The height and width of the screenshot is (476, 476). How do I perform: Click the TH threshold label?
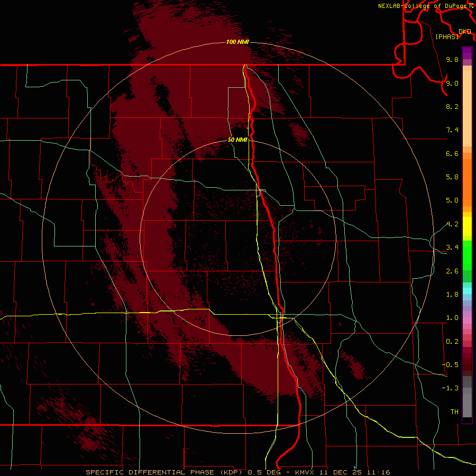(454, 412)
